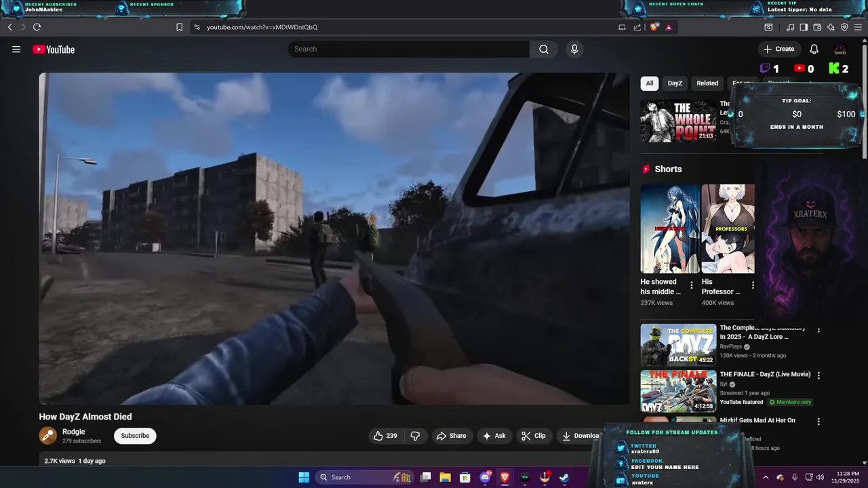
Task: Go to the YouTube home logo
Action: [x=54, y=49]
